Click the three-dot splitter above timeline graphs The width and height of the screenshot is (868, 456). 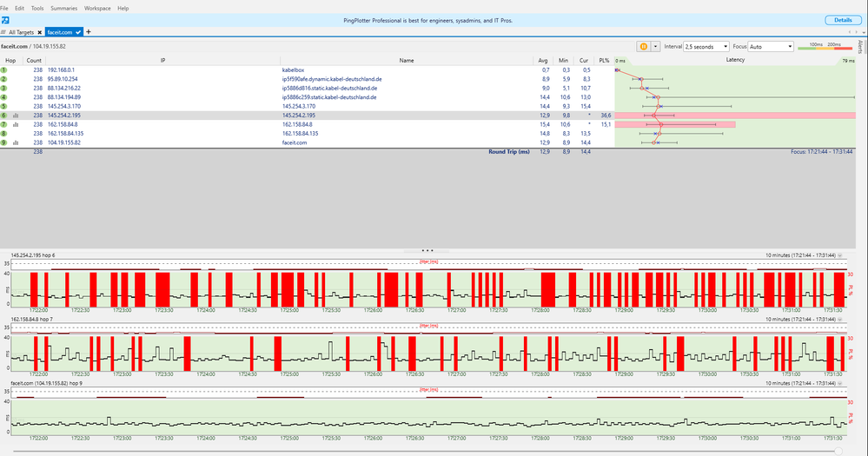(x=427, y=249)
